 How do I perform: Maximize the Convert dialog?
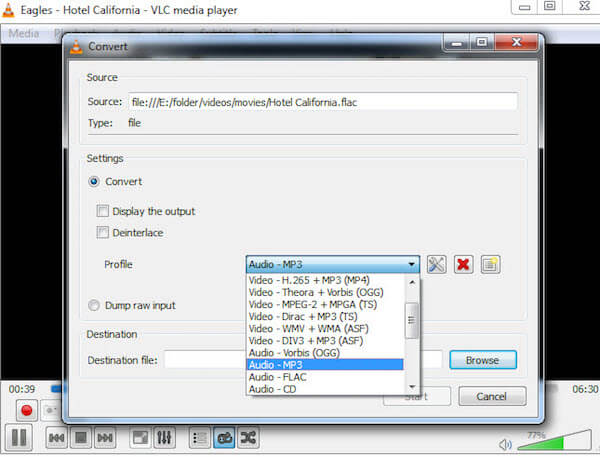[x=482, y=42]
